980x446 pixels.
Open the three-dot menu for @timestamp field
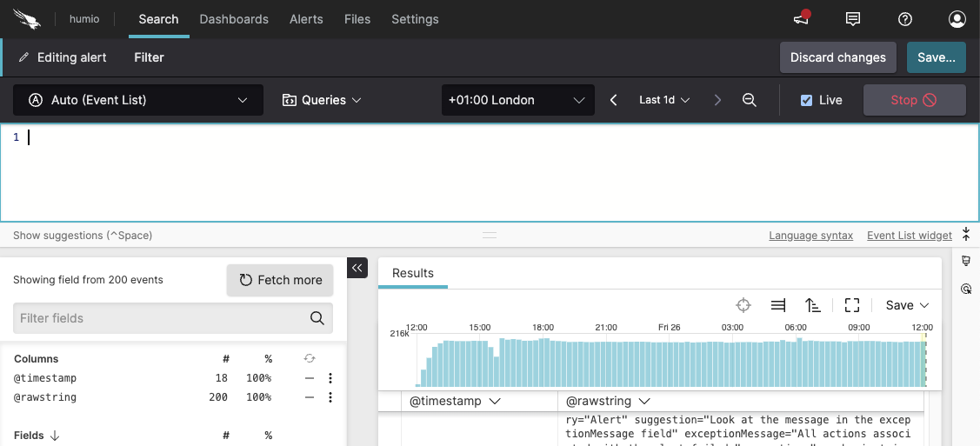(x=330, y=378)
